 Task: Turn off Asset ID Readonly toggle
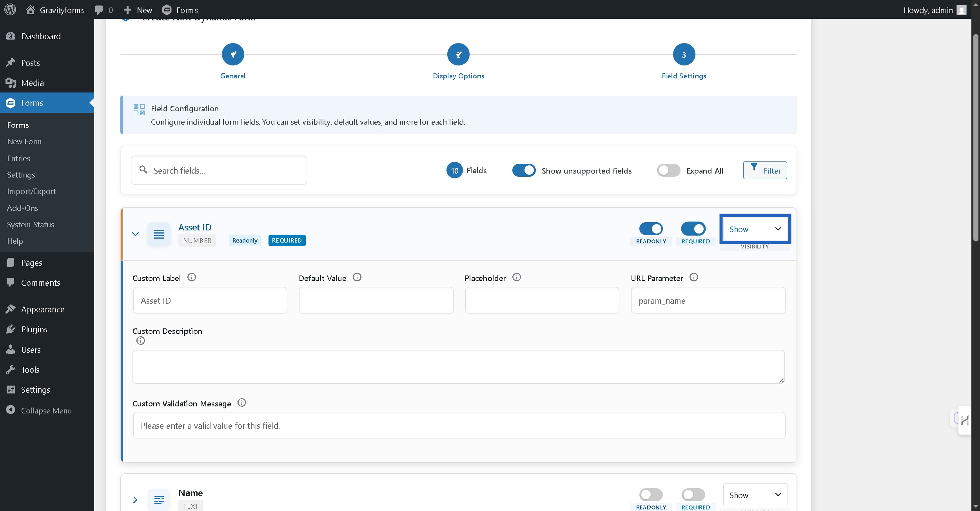[x=651, y=229]
